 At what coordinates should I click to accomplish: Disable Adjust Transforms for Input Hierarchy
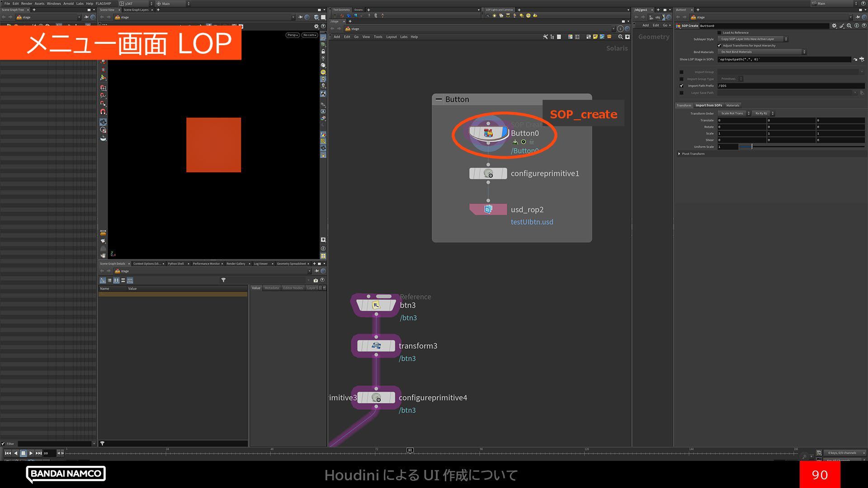719,46
